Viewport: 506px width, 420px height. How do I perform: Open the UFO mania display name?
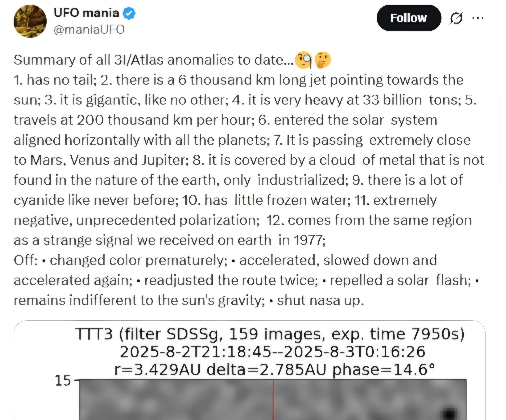coord(86,13)
